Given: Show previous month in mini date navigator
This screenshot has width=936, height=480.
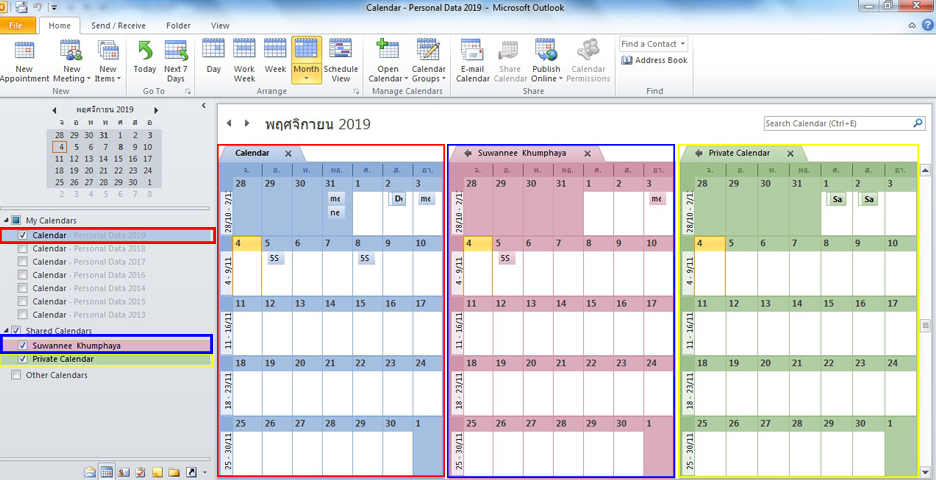Looking at the screenshot, I should click(54, 110).
